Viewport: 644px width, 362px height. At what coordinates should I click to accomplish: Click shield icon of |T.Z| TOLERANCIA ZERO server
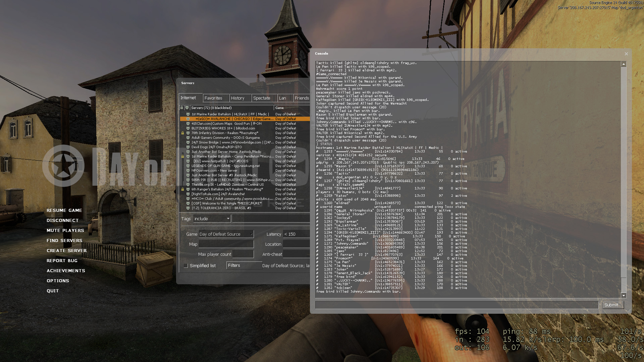click(x=188, y=208)
